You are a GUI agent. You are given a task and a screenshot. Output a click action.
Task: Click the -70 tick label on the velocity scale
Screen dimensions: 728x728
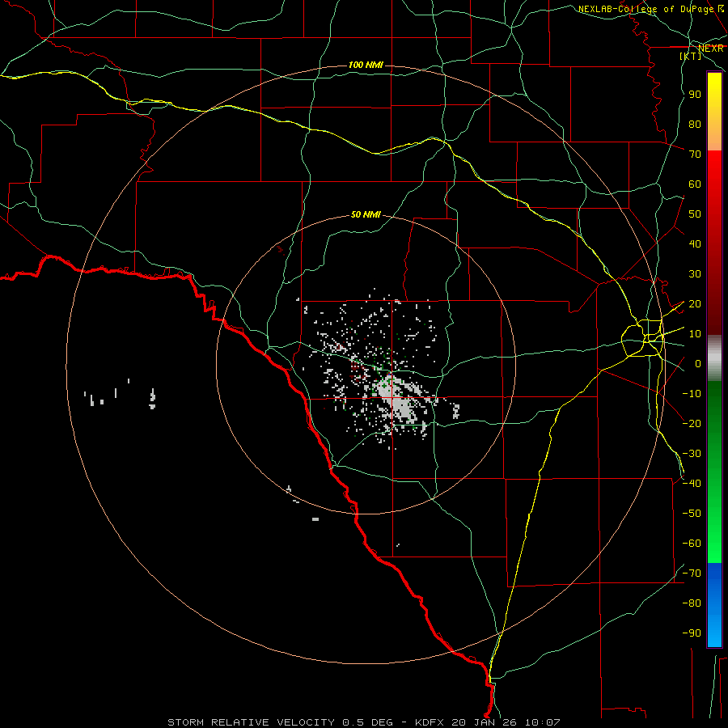click(x=692, y=574)
